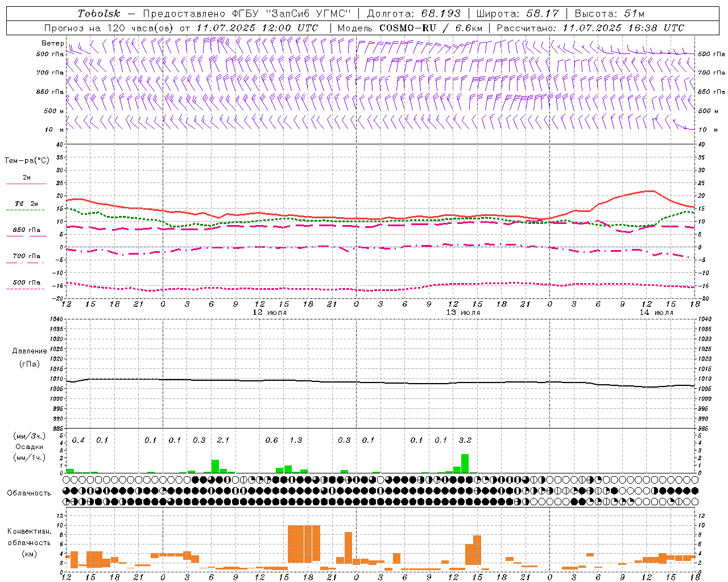
Task: Click the text Высота: 51м
Action: coord(610,14)
